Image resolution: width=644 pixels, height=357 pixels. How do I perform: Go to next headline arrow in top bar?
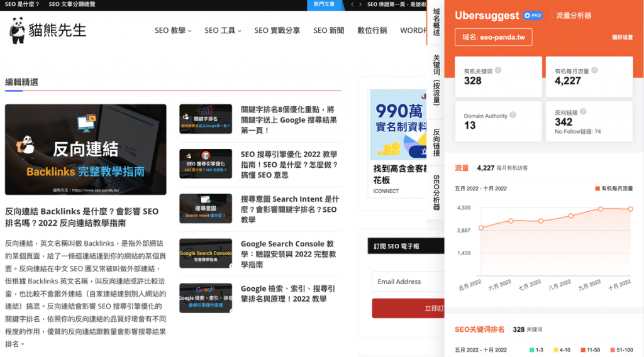[360, 4]
